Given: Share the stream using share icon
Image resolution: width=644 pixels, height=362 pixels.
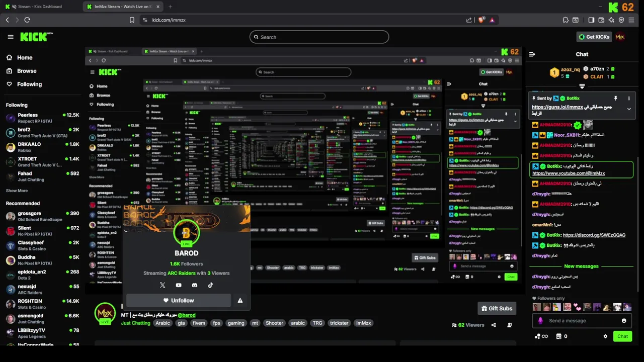Looking at the screenshot, I should (494, 325).
